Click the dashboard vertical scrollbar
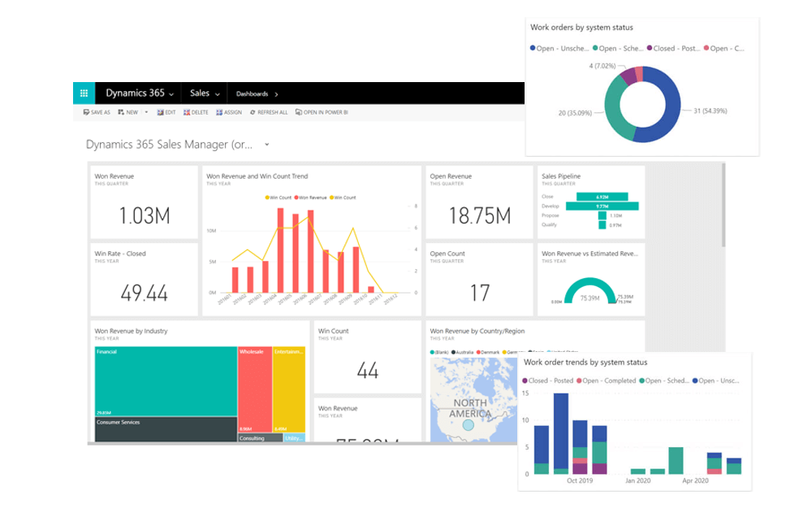Image resolution: width=812 pixels, height=508 pixels. 723,206
